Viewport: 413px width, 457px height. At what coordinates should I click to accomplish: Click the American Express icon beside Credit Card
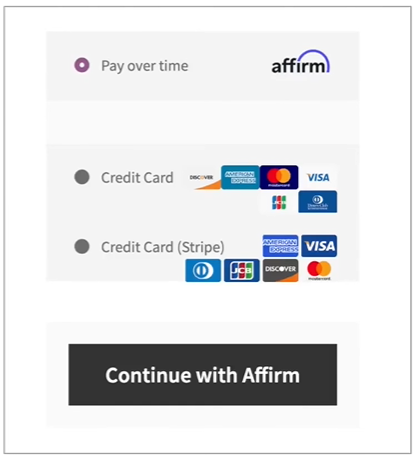tap(240, 177)
